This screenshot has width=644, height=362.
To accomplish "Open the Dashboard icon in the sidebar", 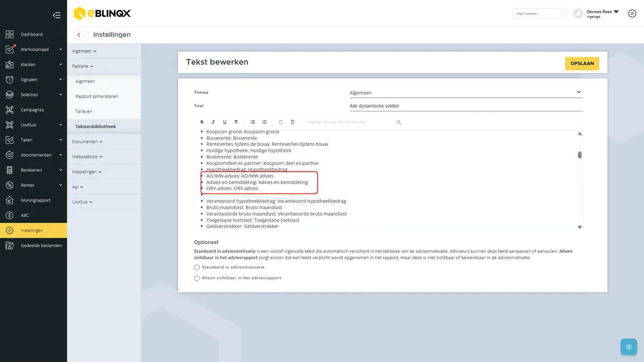I will [x=10, y=34].
